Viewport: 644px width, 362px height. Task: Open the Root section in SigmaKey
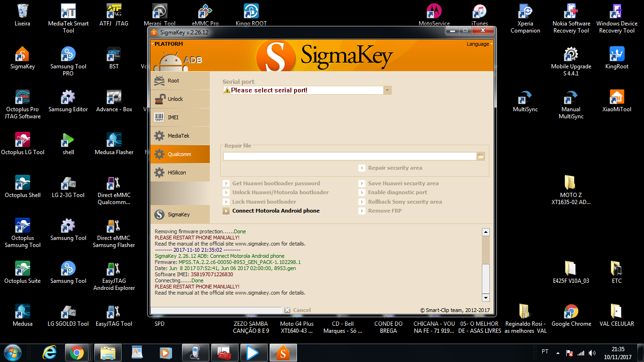[x=180, y=81]
